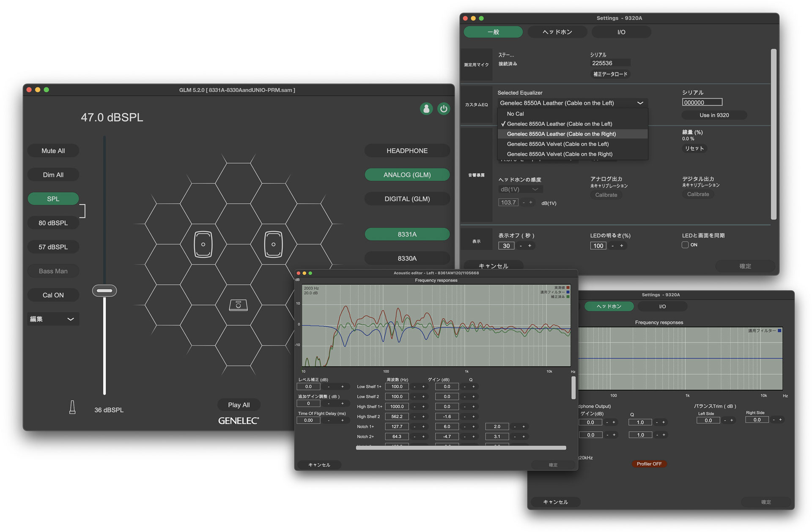Click the frequency response graph in Acoustic editor
The width and height of the screenshot is (812, 532).
pos(436,325)
